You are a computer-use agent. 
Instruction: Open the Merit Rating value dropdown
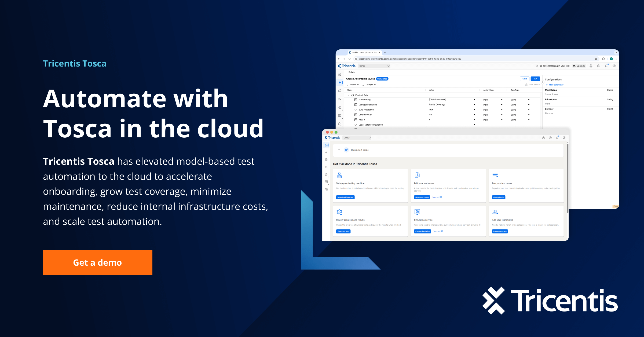click(x=474, y=100)
